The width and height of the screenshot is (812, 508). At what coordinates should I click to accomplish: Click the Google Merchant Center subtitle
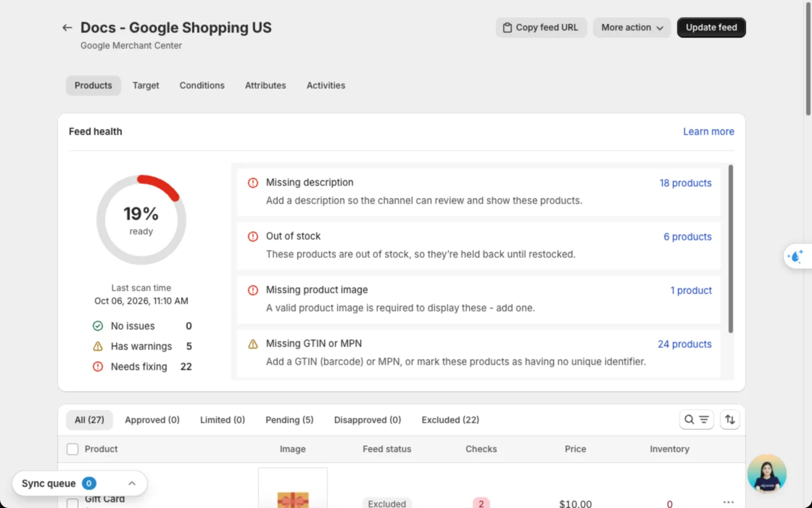click(131, 46)
